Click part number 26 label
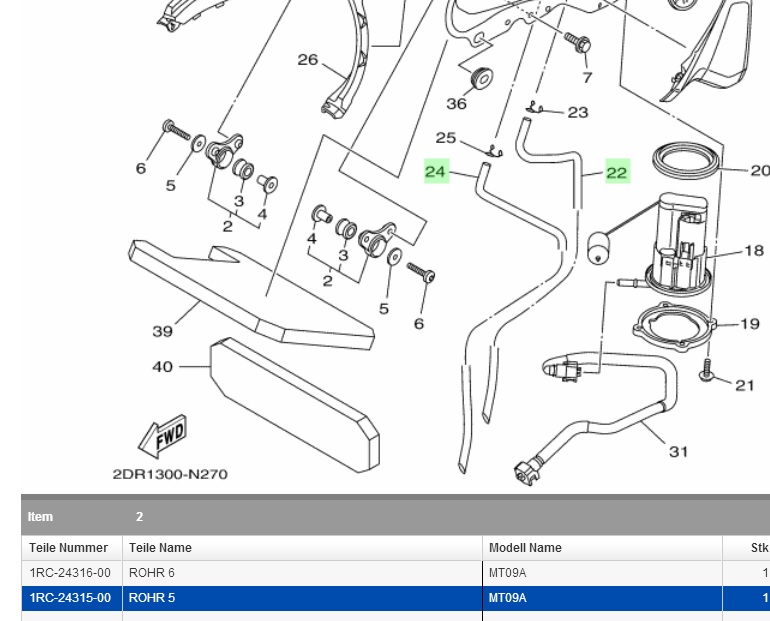Image resolution: width=770 pixels, height=621 pixels. pyautogui.click(x=307, y=60)
